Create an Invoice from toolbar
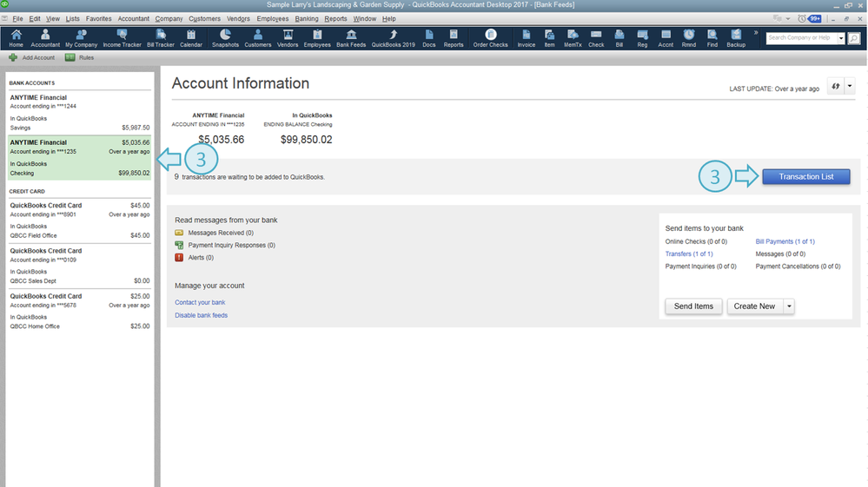Image resolution: width=868 pixels, height=487 pixels. 526,38
